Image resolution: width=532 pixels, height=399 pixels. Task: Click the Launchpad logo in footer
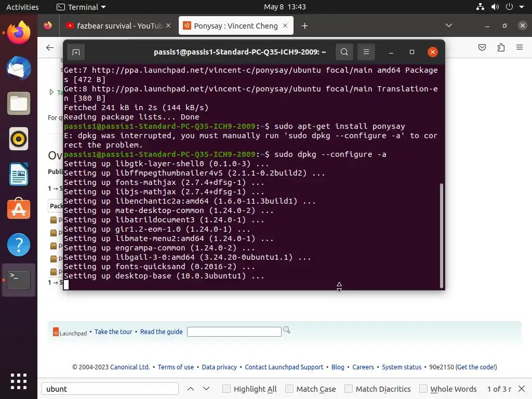70,332
